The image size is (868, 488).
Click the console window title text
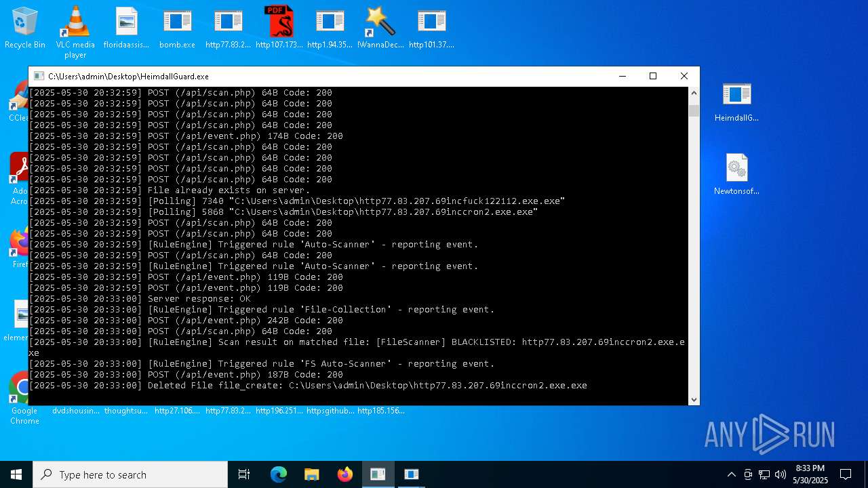click(128, 77)
